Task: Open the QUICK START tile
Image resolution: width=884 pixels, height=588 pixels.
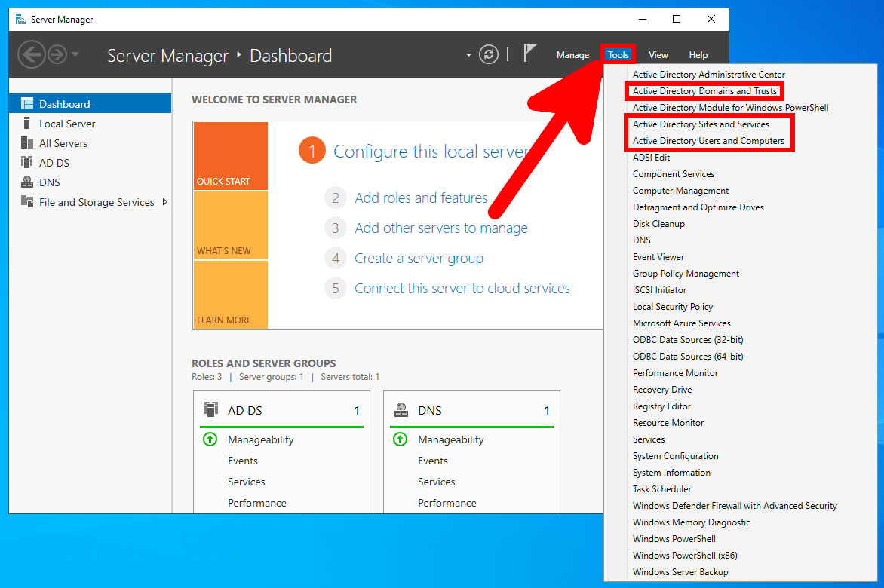Action: pyautogui.click(x=230, y=156)
